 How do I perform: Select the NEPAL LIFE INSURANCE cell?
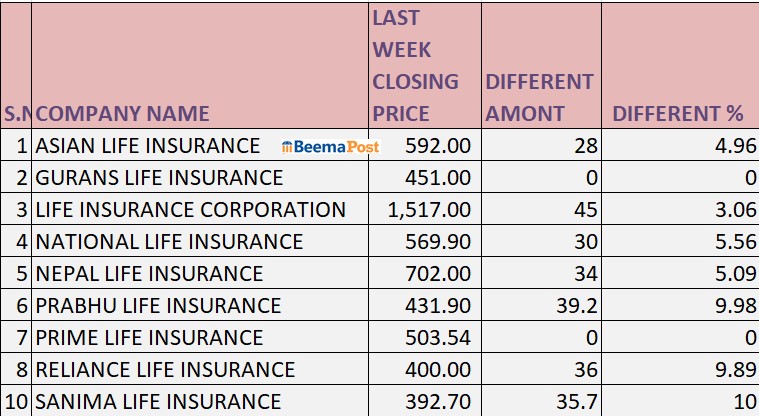coord(150,274)
